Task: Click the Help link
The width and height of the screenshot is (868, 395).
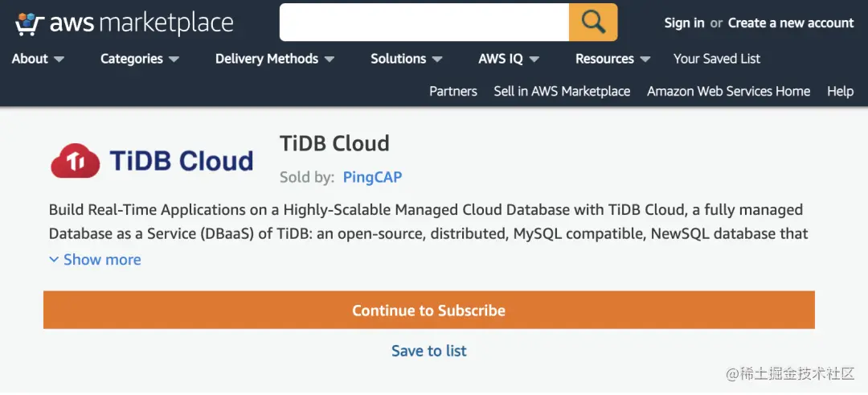Action: click(x=840, y=91)
